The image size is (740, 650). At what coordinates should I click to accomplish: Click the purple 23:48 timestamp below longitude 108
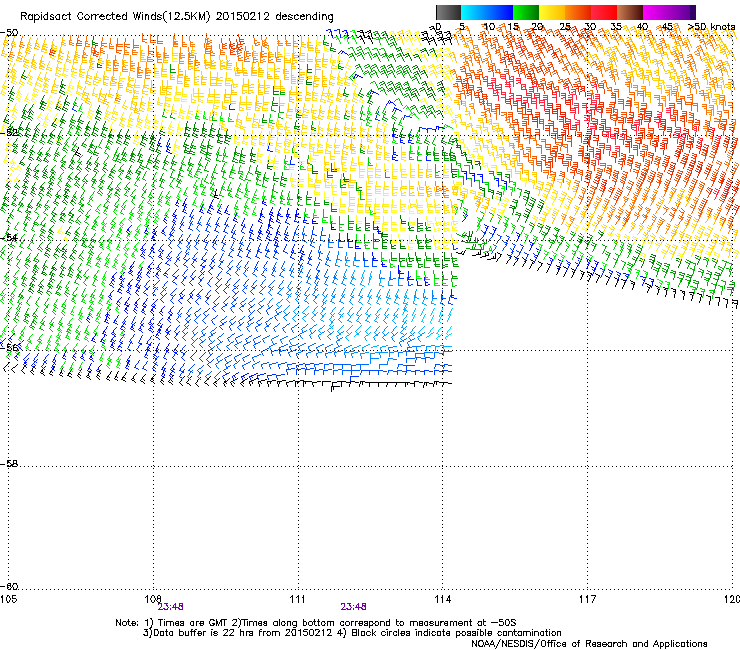(x=170, y=607)
